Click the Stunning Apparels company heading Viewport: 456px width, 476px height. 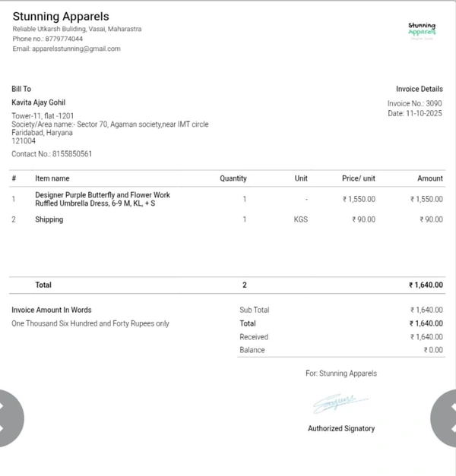click(x=61, y=17)
